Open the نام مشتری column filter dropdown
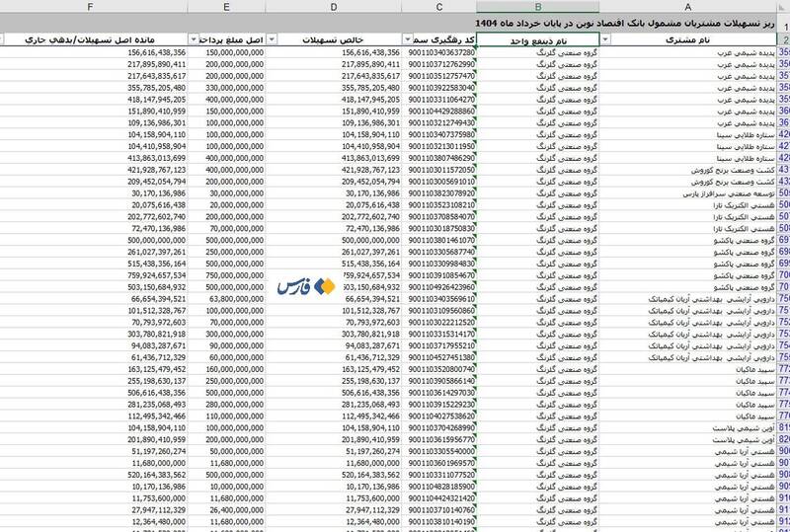The width and height of the screenshot is (790, 532). [604, 39]
